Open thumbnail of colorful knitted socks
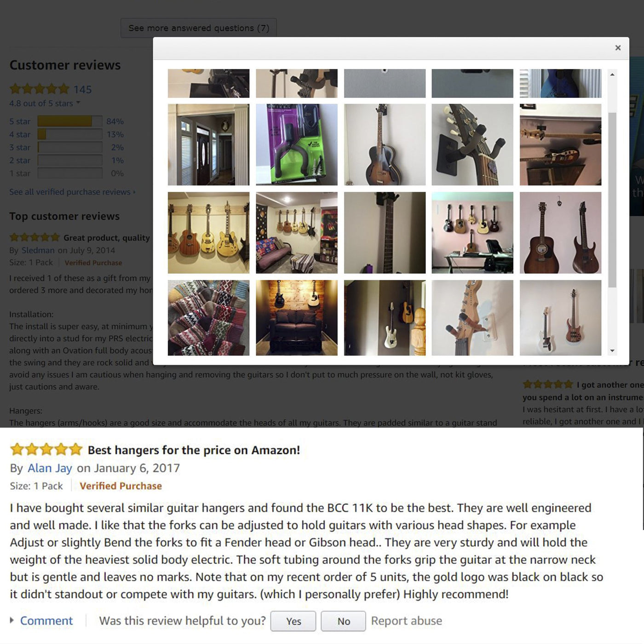 click(x=208, y=318)
